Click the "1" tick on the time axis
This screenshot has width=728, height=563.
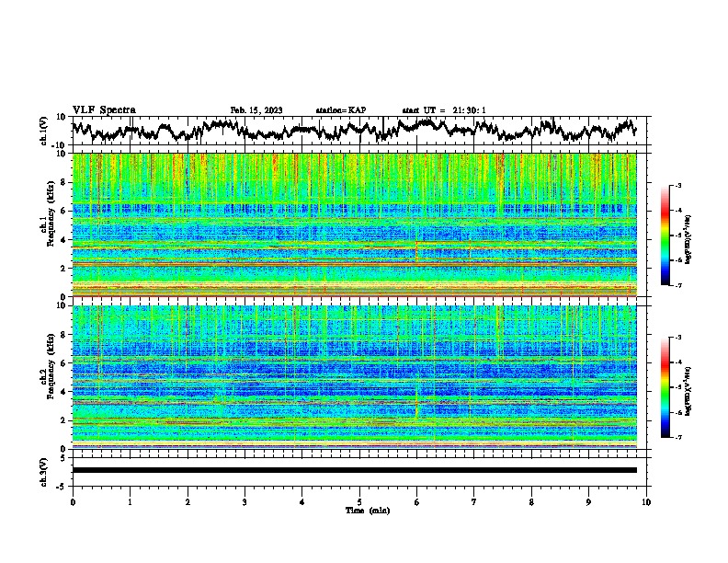pyautogui.click(x=130, y=502)
